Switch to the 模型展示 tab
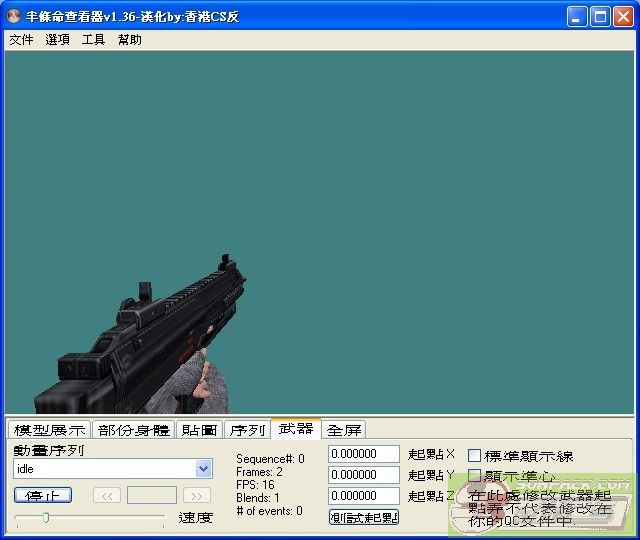This screenshot has height=540, width=640. [x=49, y=430]
